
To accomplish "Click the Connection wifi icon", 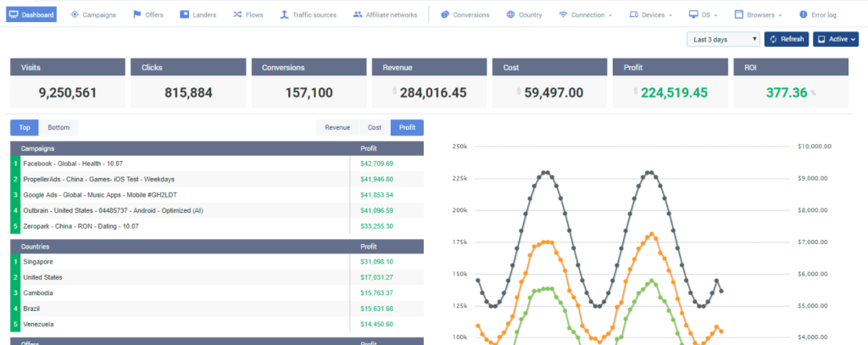I will coord(563,14).
